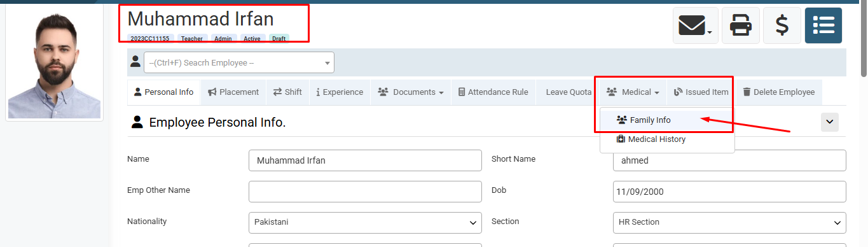Open the Search Employee combo box
Screen dimensions: 868x247
(x=239, y=62)
